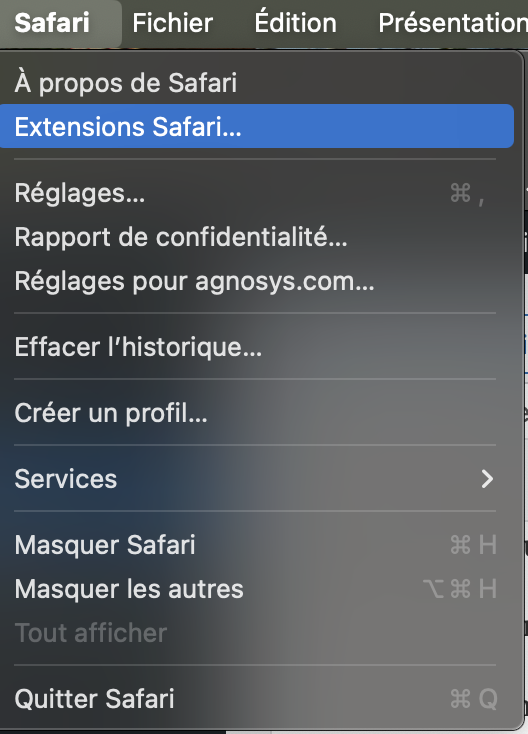The width and height of the screenshot is (528, 734).
Task: Open Rapport de confidentialité…
Action: 257,236
